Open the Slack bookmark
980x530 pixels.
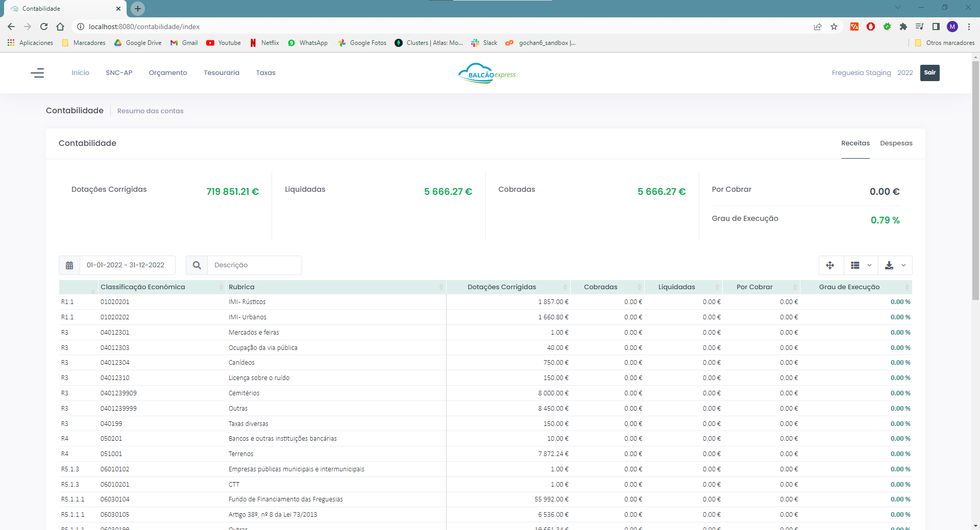(x=484, y=43)
